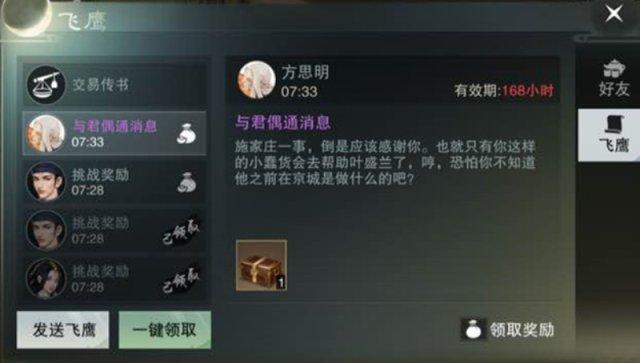Click the reward bag icon on 与君偶通消息

[187, 133]
